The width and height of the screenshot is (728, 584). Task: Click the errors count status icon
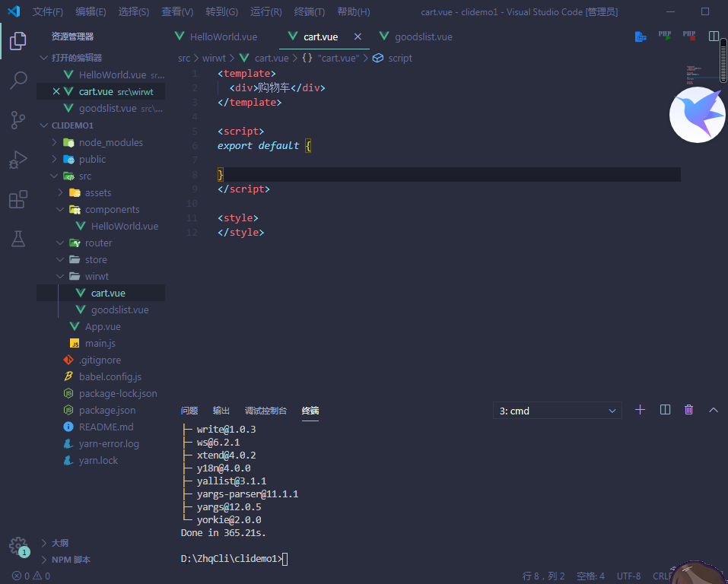(x=22, y=576)
